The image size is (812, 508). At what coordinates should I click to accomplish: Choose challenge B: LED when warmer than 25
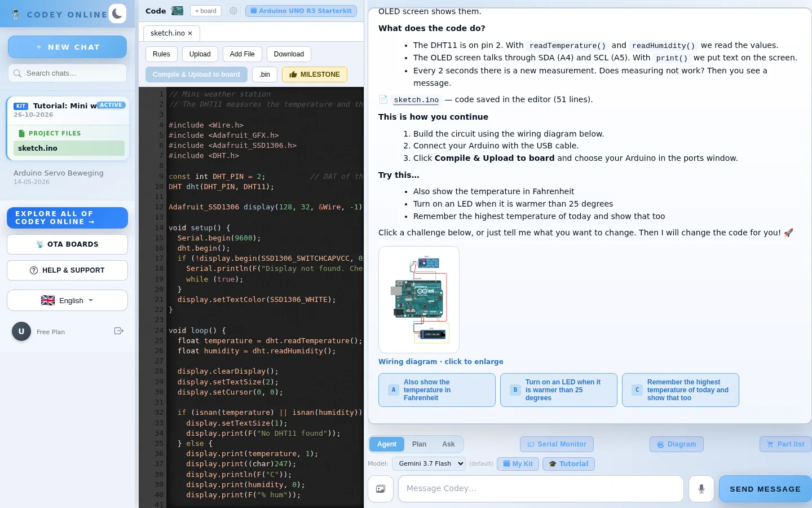click(559, 390)
